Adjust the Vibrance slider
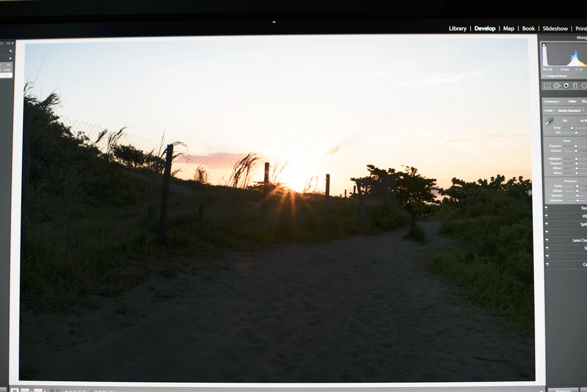Viewport: 587px width, 392px height. pos(576,196)
